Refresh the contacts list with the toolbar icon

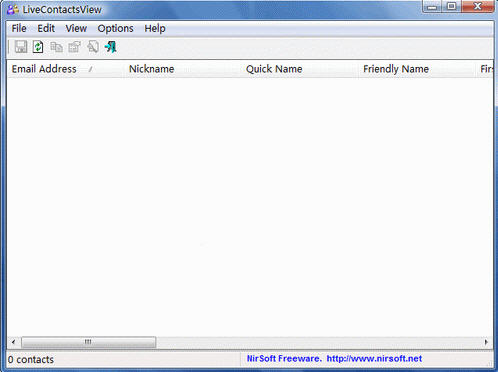click(38, 47)
